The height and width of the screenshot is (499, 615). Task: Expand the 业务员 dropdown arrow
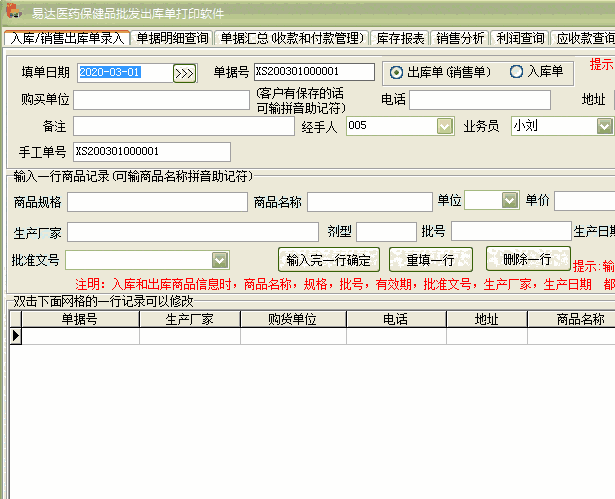(x=604, y=126)
